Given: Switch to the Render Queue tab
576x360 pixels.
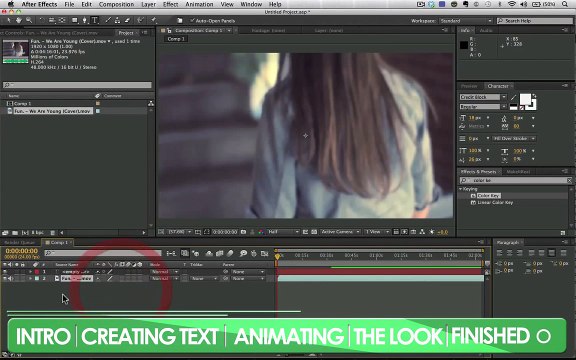Looking at the screenshot, I should pyautogui.click(x=19, y=242).
